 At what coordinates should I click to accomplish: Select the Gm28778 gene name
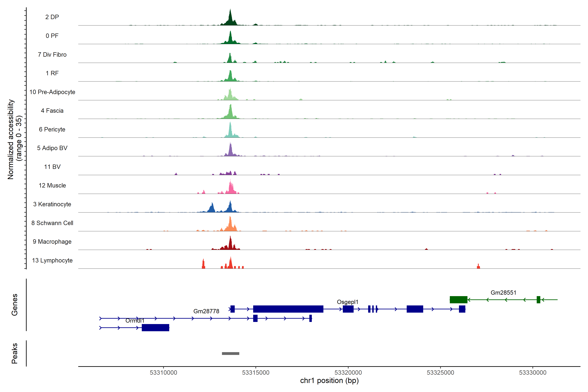pyautogui.click(x=206, y=311)
